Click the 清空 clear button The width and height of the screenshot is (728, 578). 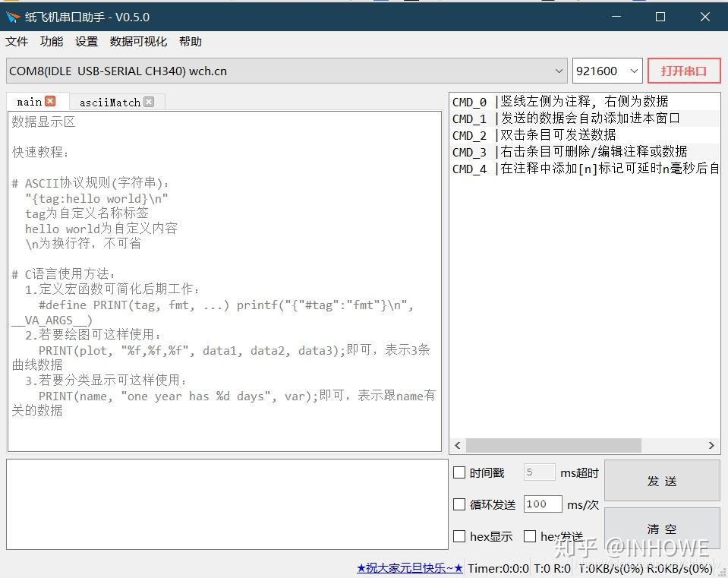(662, 529)
